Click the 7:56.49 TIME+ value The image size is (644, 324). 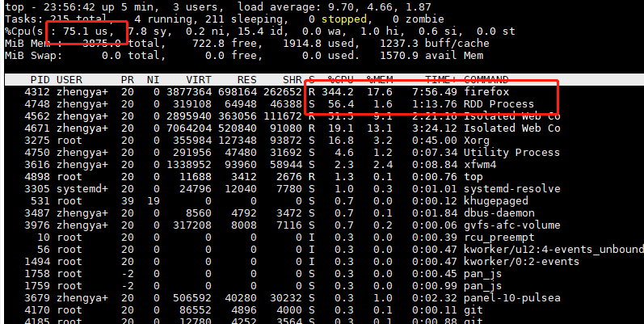point(435,91)
